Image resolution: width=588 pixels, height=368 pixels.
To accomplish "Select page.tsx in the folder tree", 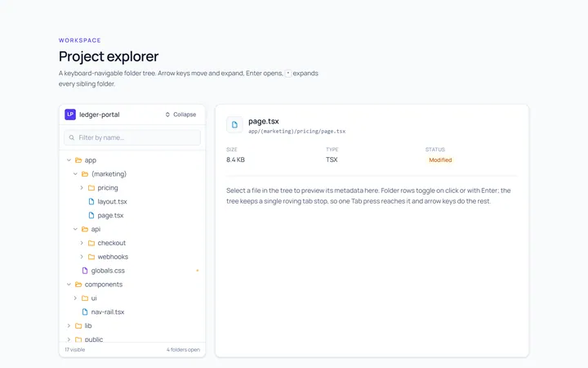I will point(132,216).
